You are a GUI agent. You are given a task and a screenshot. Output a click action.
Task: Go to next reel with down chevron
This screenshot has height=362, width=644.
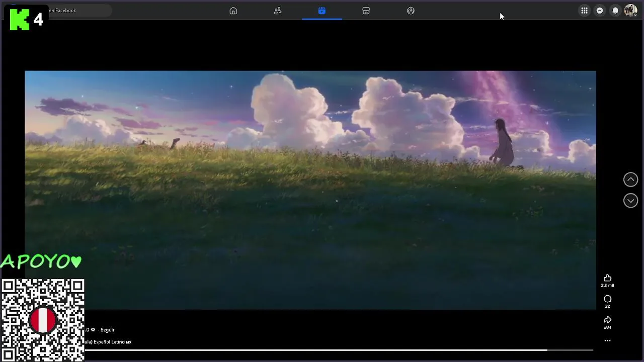[630, 201]
